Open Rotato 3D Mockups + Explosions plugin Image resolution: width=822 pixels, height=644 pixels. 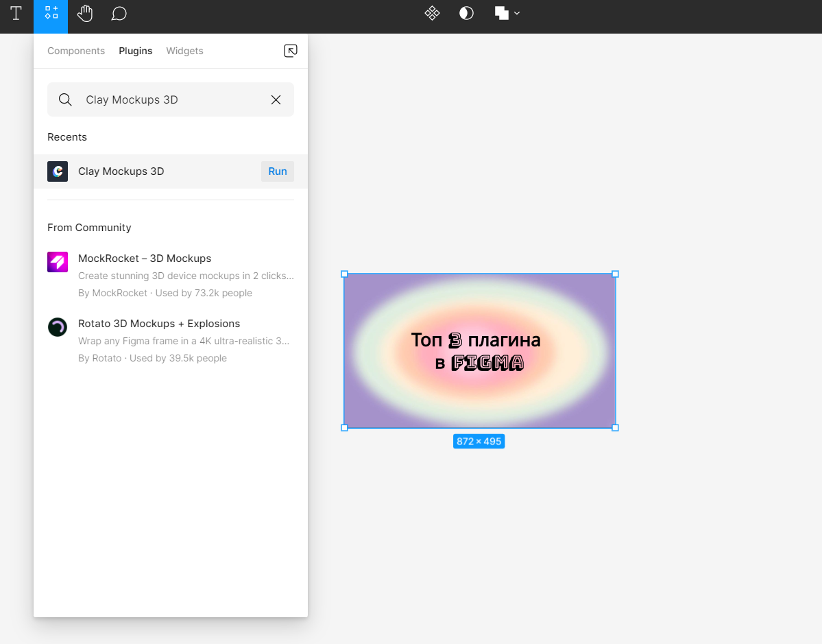(x=159, y=324)
